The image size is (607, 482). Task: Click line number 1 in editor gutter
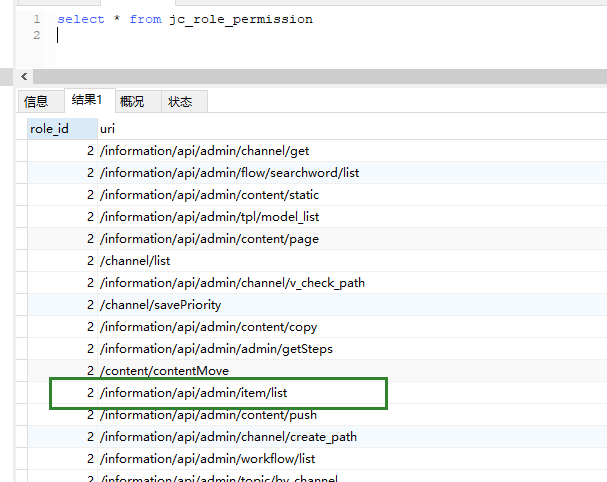[x=37, y=19]
